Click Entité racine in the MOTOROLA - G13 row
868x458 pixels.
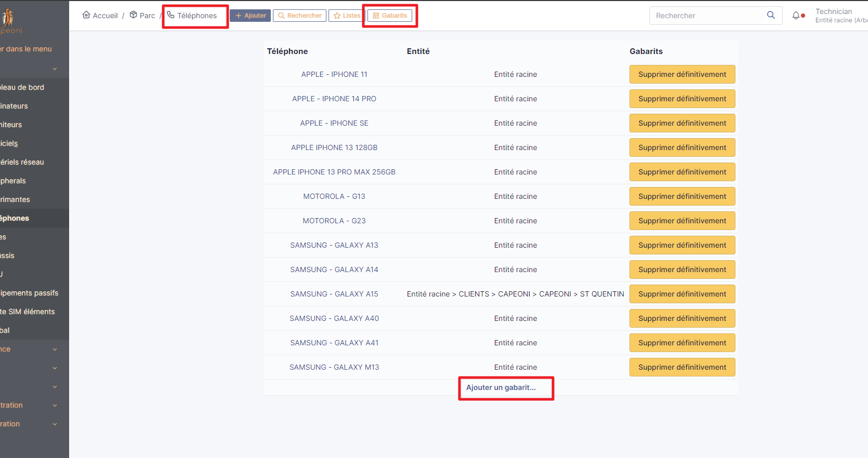click(x=516, y=196)
